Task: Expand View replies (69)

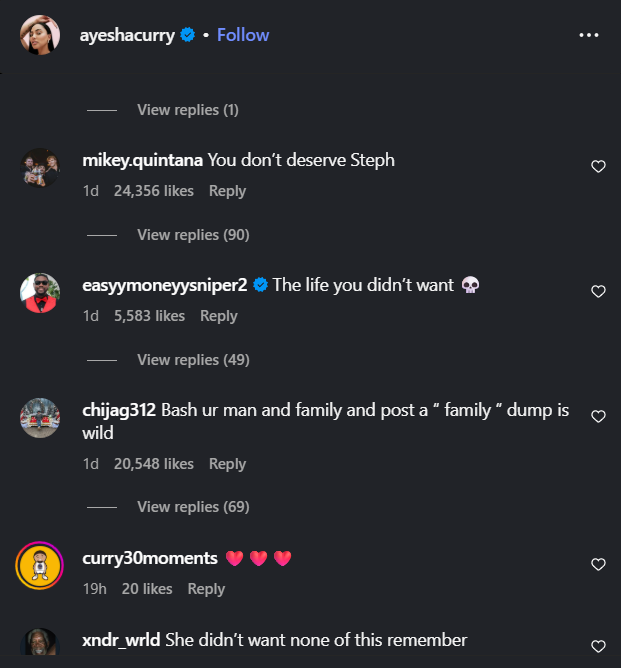Action: coord(193,507)
